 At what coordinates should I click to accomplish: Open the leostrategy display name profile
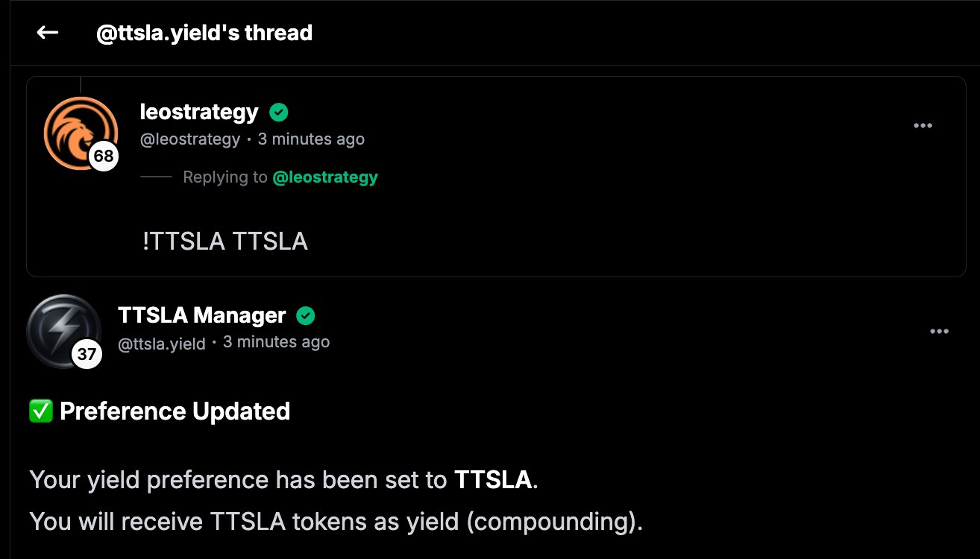(199, 113)
